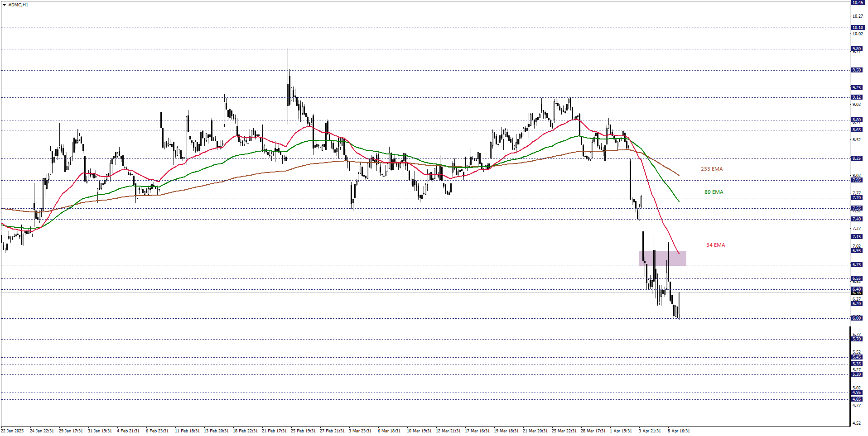Click the 4.95 price level label
This screenshot has height=436, width=868.
[856, 393]
